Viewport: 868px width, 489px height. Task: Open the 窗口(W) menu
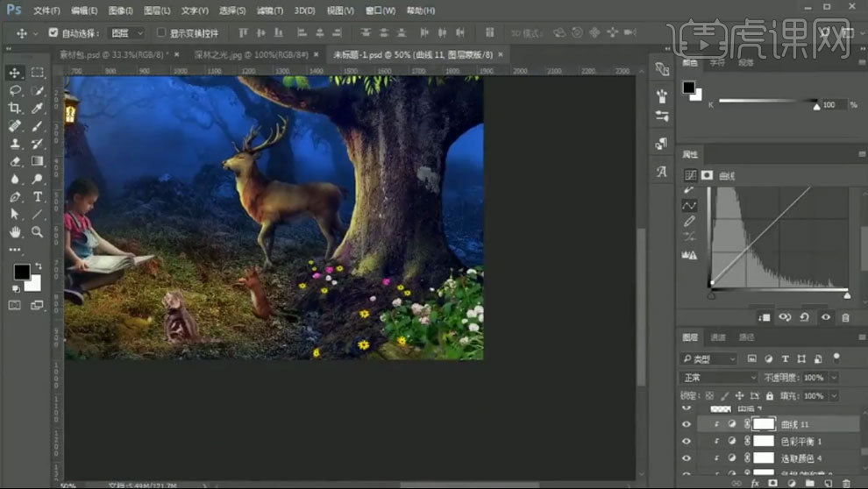pyautogui.click(x=381, y=11)
